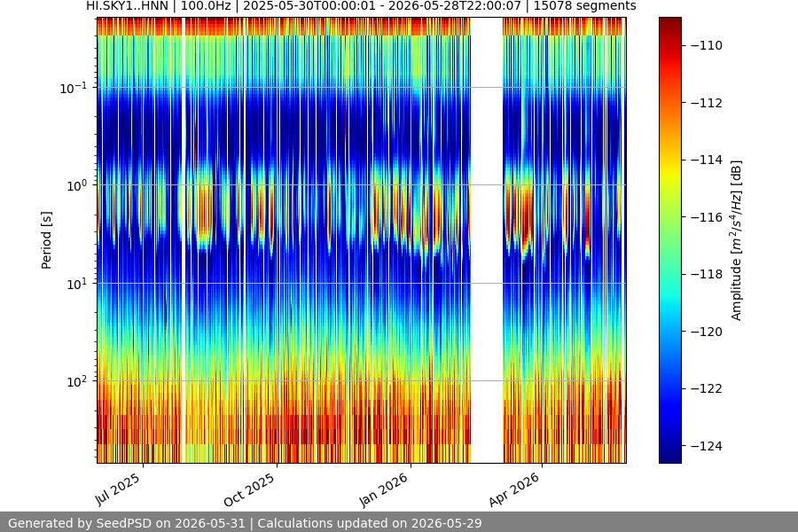Click the colorbar Amplitude [dB] axis label

737,240
